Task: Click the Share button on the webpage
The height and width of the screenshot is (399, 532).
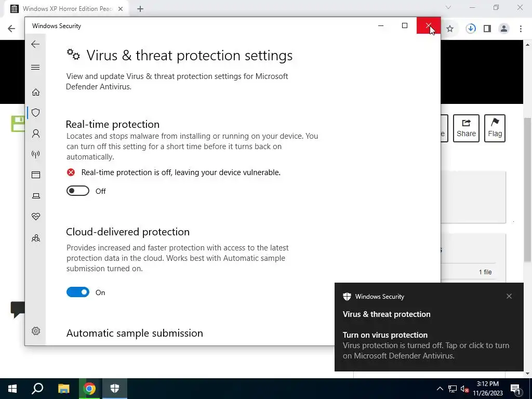Action: [x=466, y=128]
